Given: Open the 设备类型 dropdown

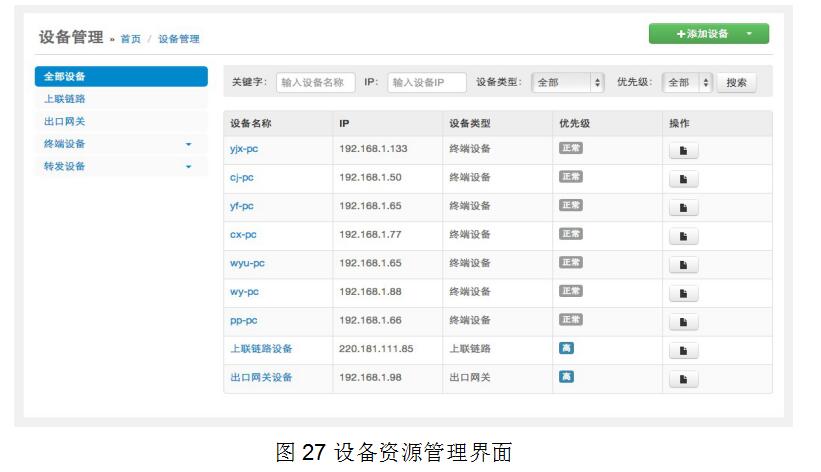Looking at the screenshot, I should [568, 83].
